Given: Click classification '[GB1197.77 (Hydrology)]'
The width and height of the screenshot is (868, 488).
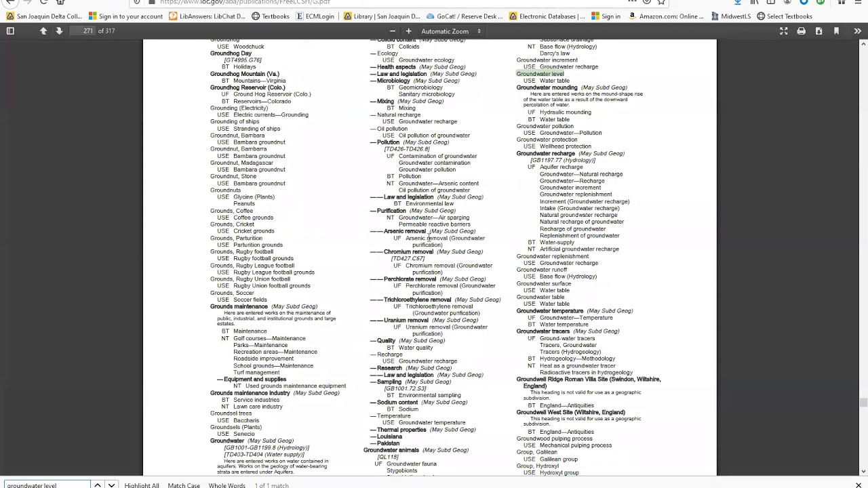Looking at the screenshot, I should 563,161.
